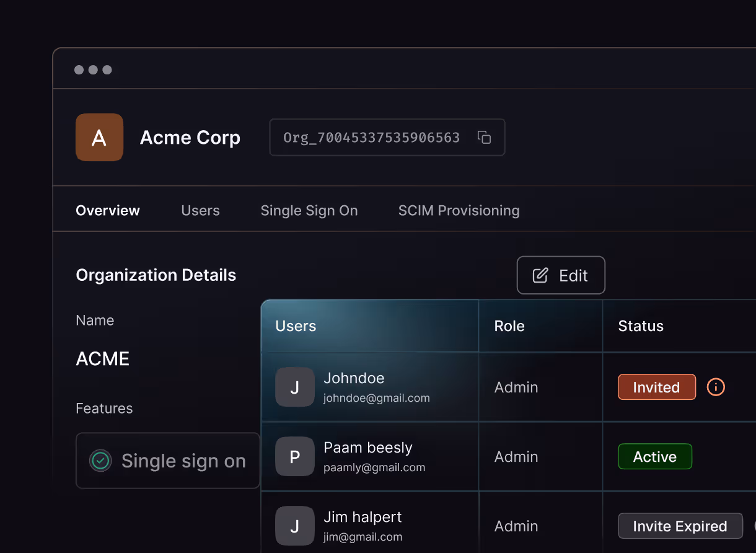Click the ACME name value
The width and height of the screenshot is (756, 553).
point(103,359)
